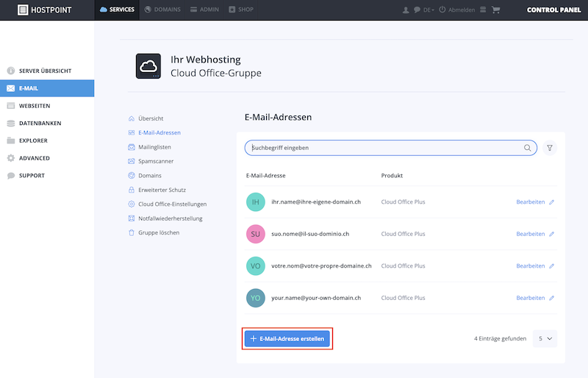588x378 pixels.
Task: Click the user profile icon
Action: click(x=406, y=10)
